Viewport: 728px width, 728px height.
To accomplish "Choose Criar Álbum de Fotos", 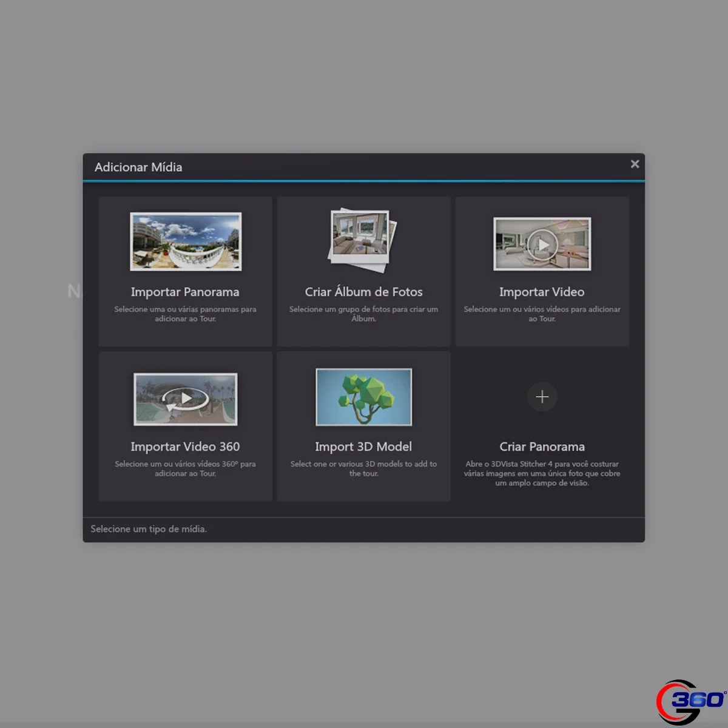I will click(x=364, y=292).
